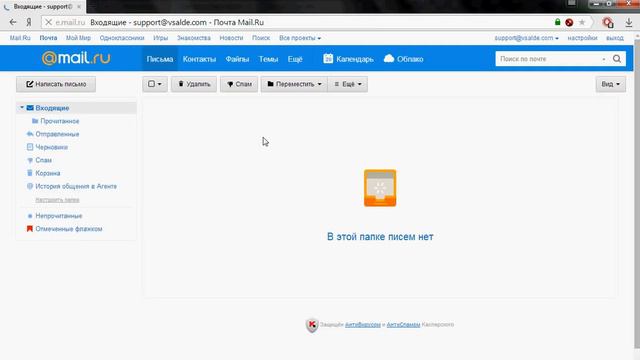Click Настроить папки link
The image size is (640, 360).
[x=57, y=200]
